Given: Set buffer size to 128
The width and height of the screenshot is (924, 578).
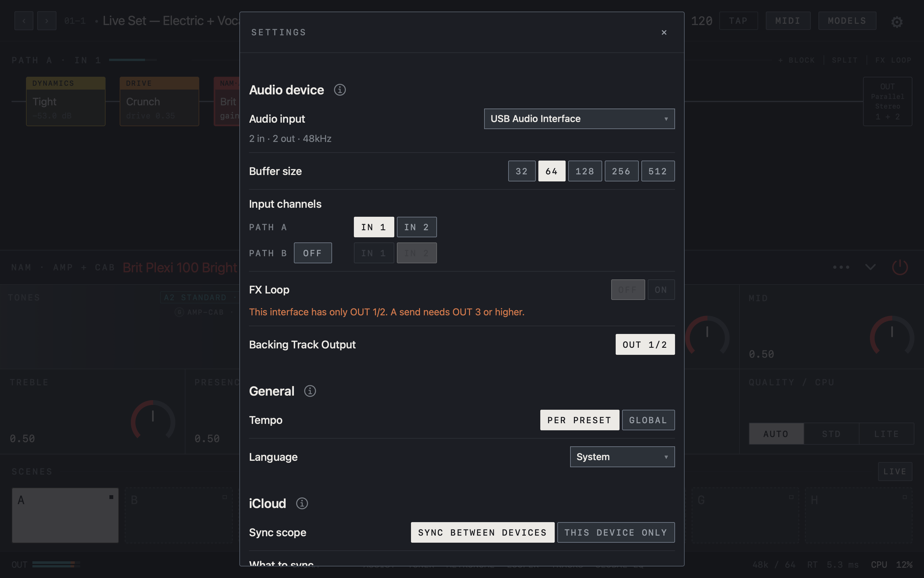Looking at the screenshot, I should (x=585, y=171).
